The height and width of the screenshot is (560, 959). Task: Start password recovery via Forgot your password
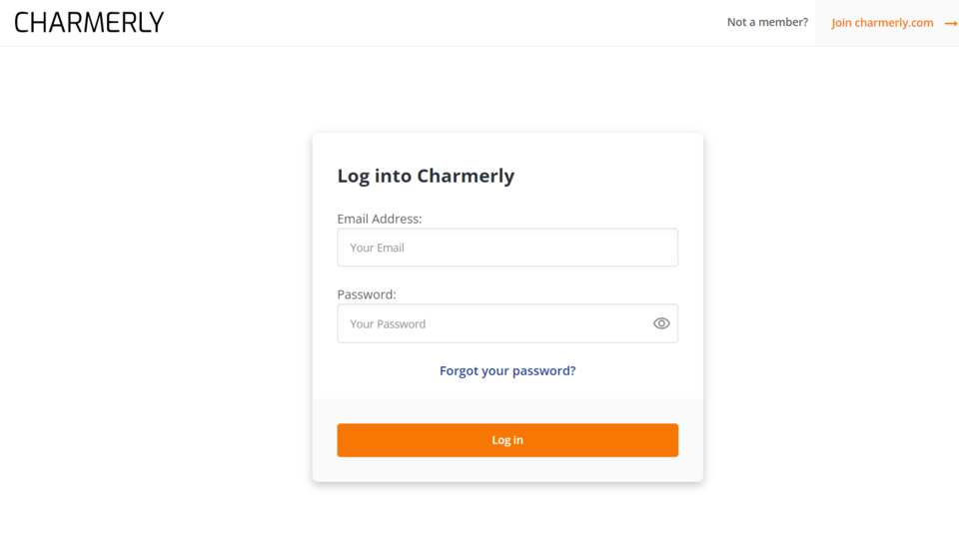click(x=507, y=370)
